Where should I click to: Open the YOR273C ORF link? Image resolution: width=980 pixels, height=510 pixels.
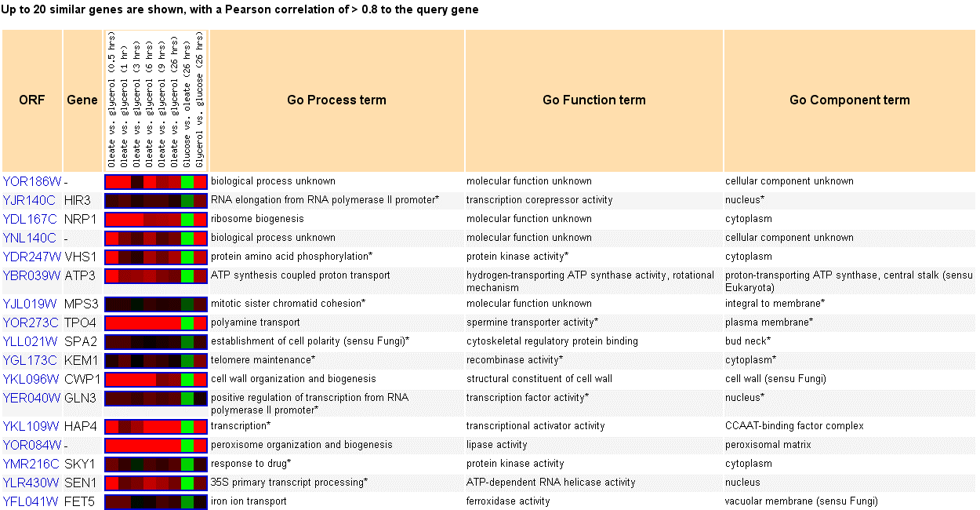click(31, 322)
